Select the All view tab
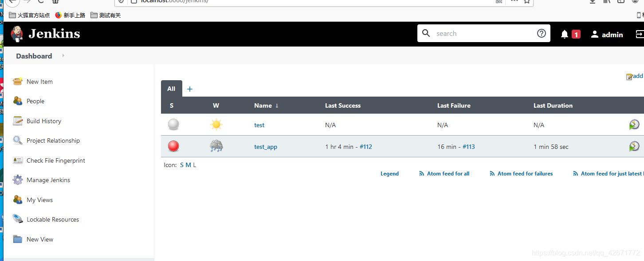This screenshot has width=644, height=261. tap(171, 89)
